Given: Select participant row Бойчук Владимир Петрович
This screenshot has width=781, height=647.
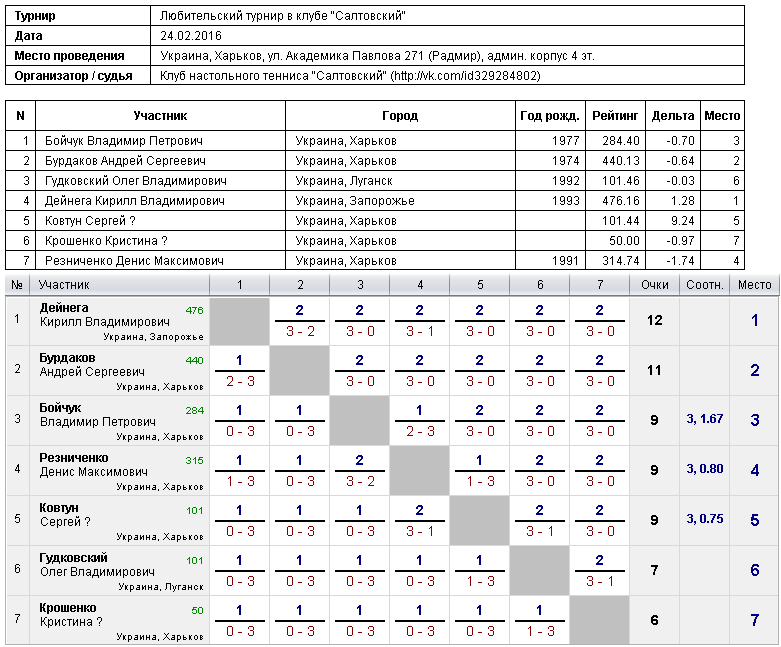Looking at the screenshot, I should tap(375, 141).
